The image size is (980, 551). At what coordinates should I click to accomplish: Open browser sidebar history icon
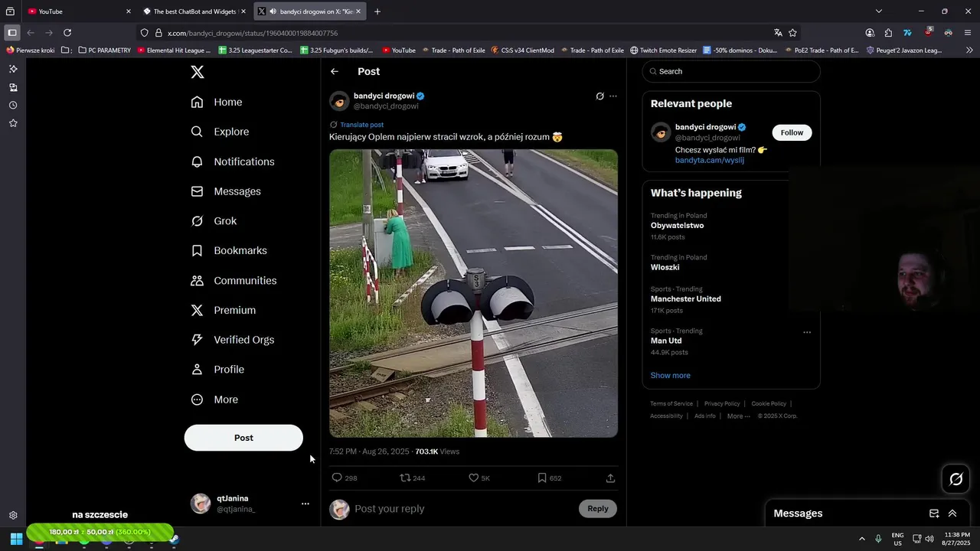(x=13, y=105)
